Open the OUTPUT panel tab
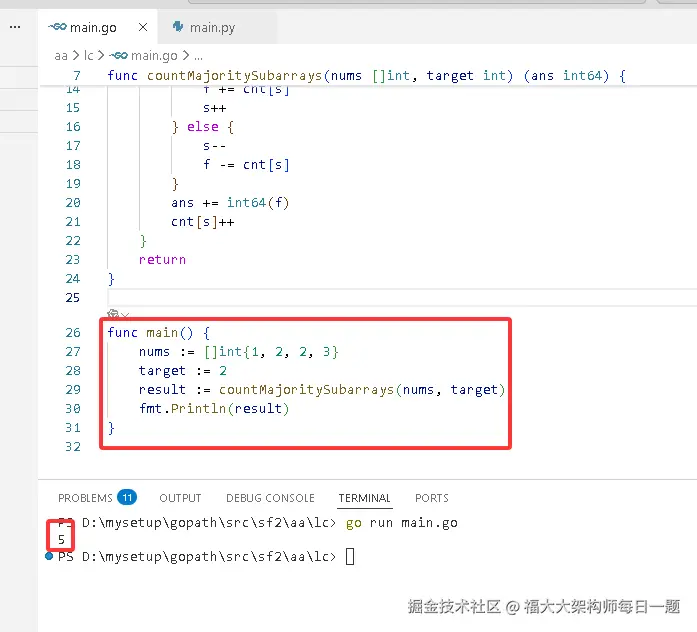 click(x=180, y=498)
